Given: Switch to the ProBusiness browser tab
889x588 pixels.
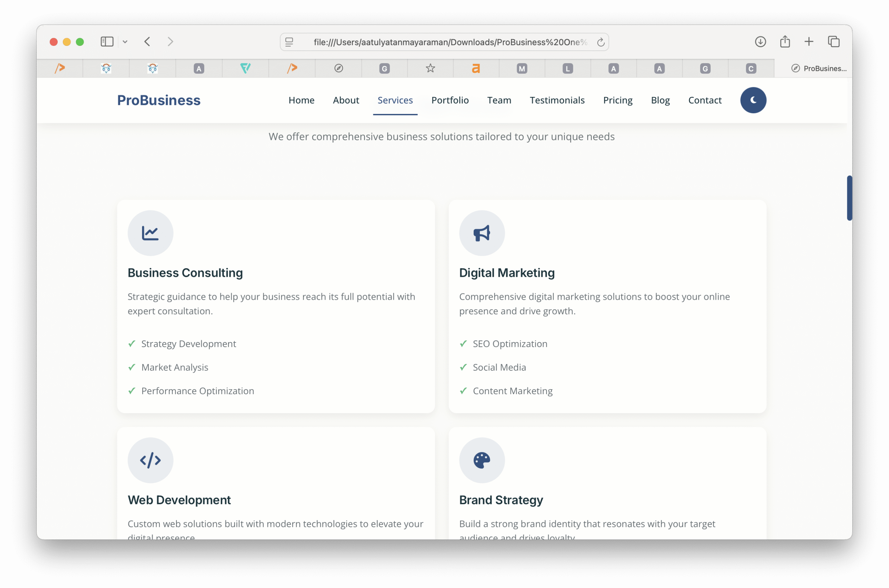Looking at the screenshot, I should point(819,68).
